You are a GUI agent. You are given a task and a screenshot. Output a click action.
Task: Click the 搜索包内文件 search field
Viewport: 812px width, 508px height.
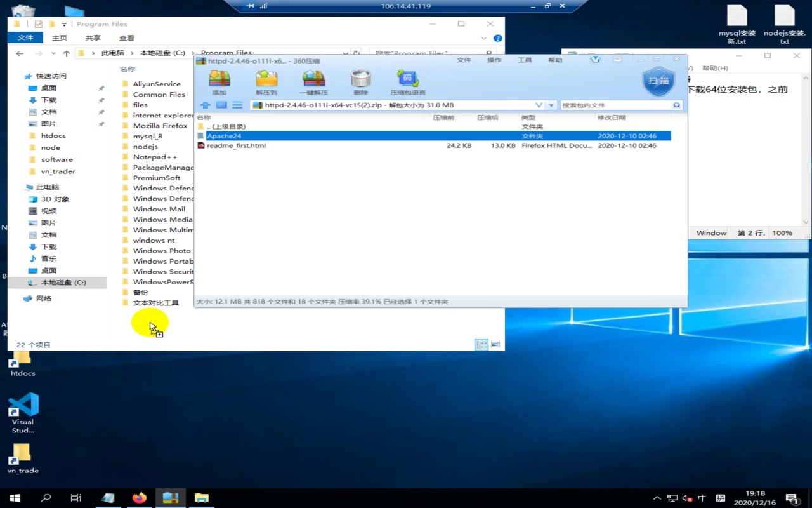615,105
